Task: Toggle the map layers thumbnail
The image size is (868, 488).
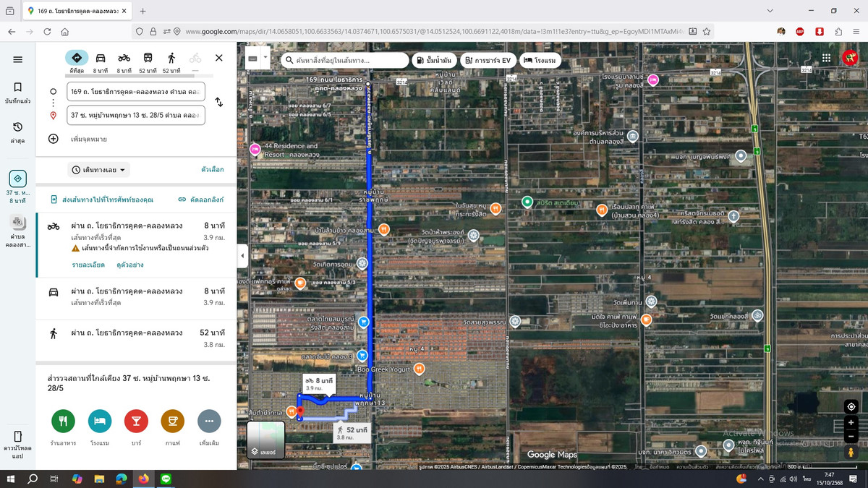Action: (265, 440)
